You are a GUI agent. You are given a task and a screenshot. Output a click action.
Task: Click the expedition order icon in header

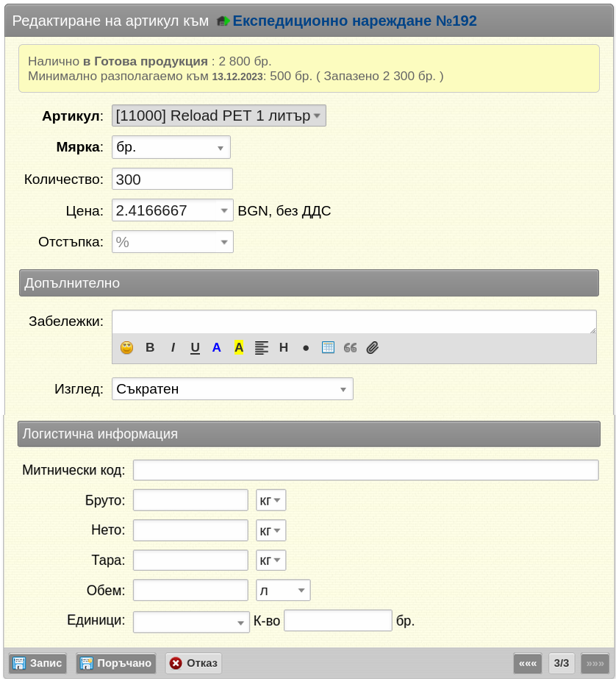tap(222, 21)
